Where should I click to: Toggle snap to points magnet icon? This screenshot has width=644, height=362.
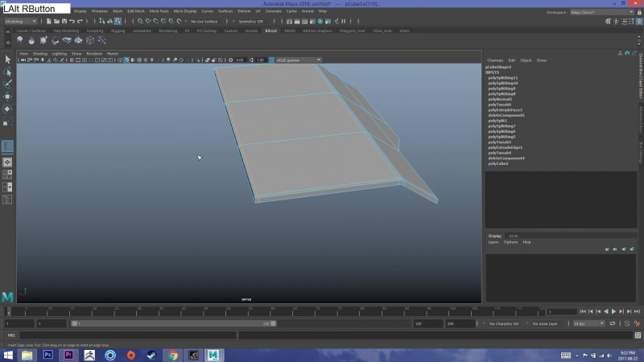[x=156, y=22]
